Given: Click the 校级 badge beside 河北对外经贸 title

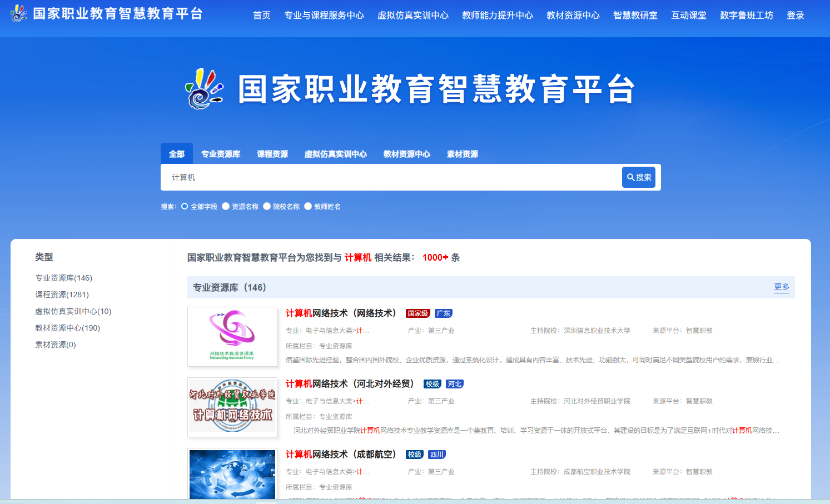Looking at the screenshot, I should (x=433, y=384).
